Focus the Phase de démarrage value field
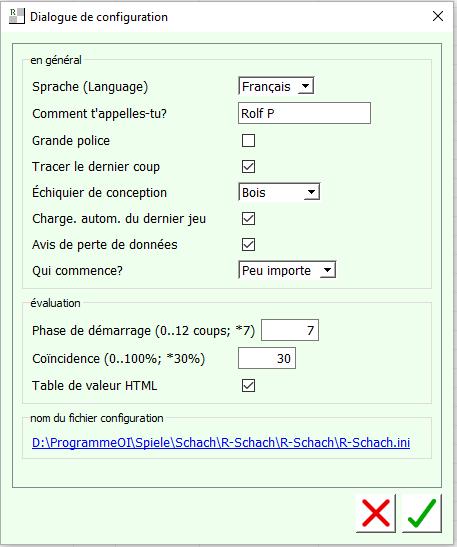457x547 pixels. (x=290, y=330)
